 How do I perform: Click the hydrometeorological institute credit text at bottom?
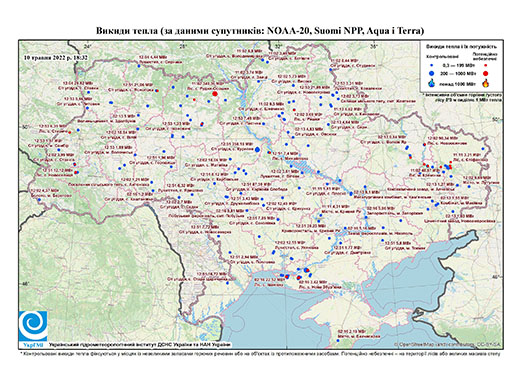140,344
